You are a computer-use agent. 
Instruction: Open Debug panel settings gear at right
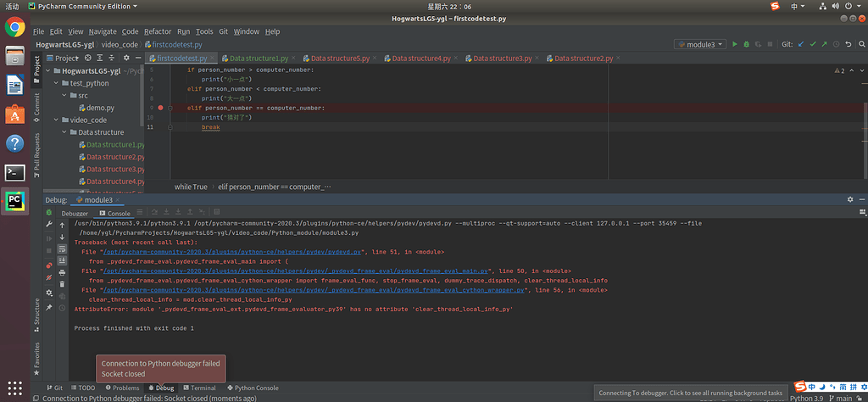[x=850, y=199]
